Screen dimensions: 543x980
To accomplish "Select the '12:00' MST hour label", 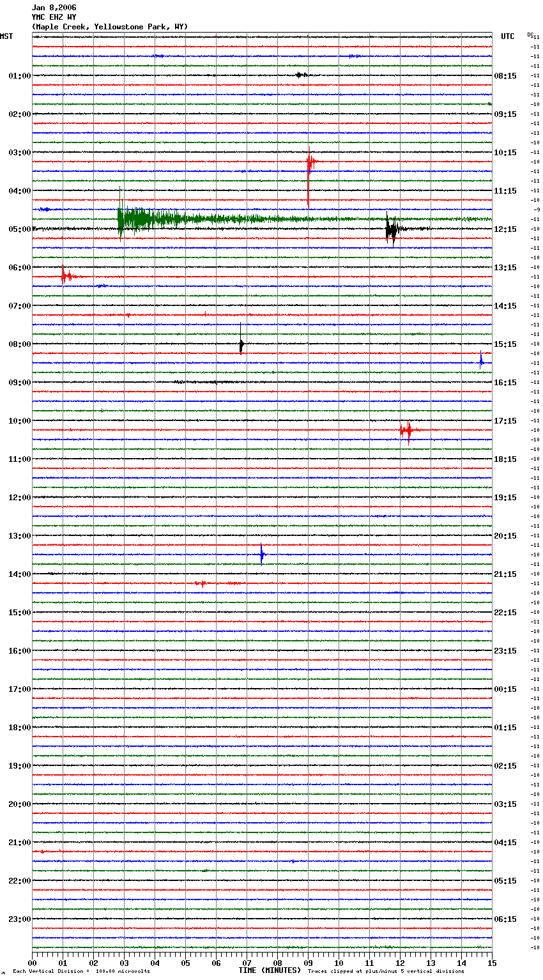I will (20, 498).
